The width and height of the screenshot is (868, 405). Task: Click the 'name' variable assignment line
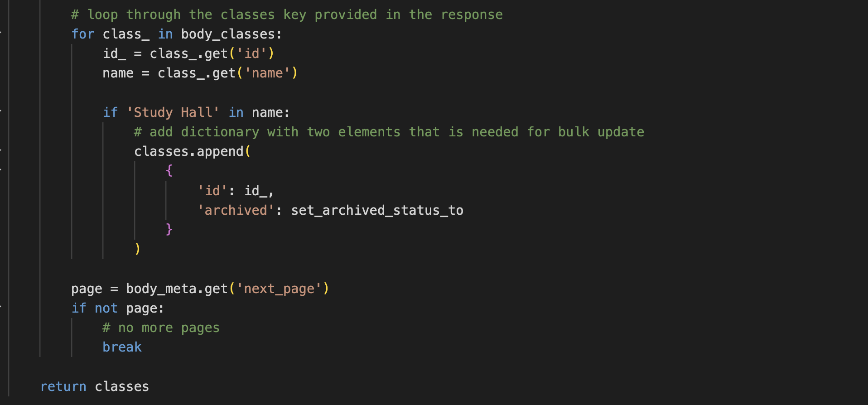pos(200,73)
